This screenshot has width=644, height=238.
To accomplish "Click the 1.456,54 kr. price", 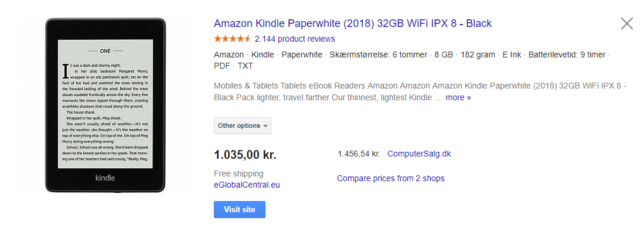I will point(359,154).
